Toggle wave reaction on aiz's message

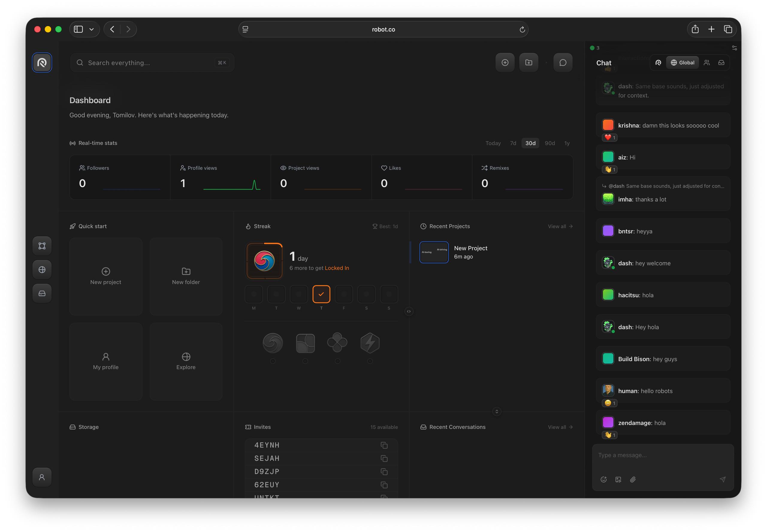pyautogui.click(x=610, y=170)
